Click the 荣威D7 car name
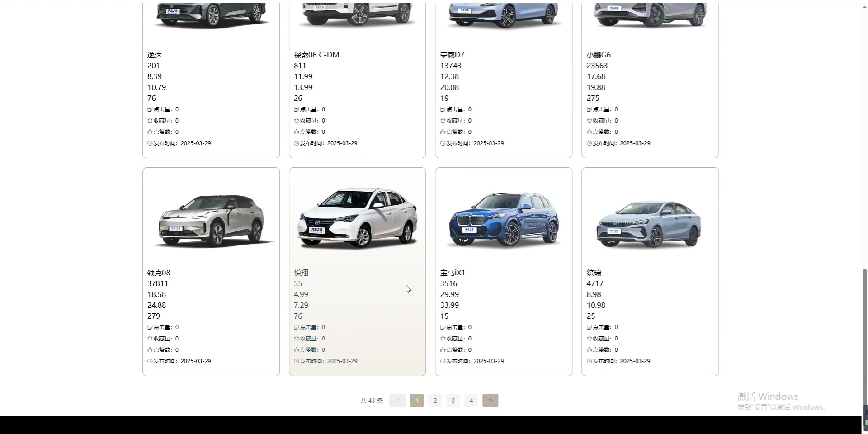Screen dimensions: 868x434 pos(452,55)
